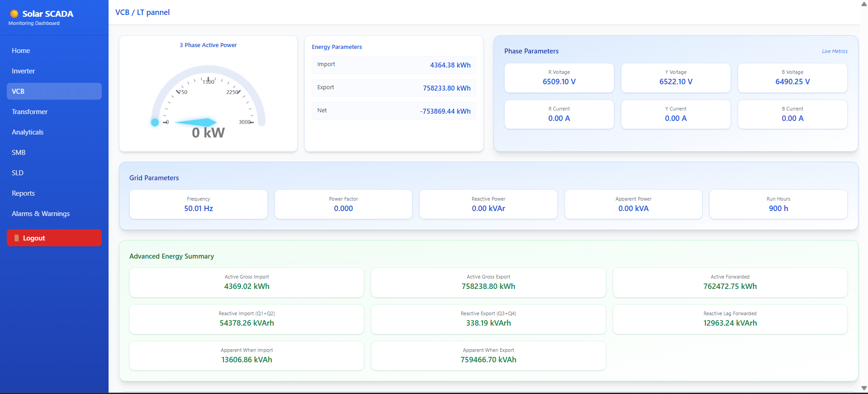
Task: Click the scrollbar down arrow
Action: [x=864, y=388]
